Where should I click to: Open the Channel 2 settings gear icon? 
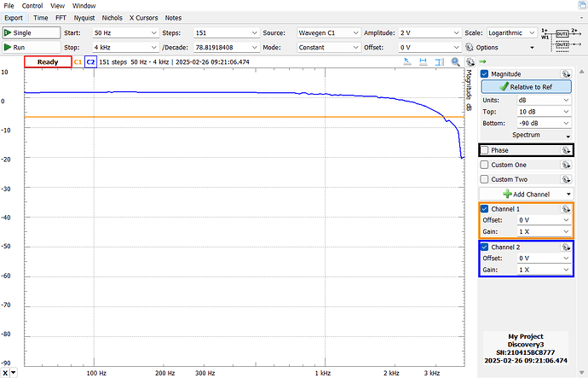tap(565, 247)
